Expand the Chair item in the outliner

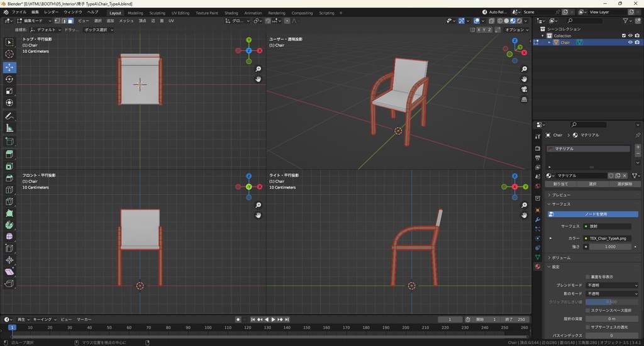point(549,43)
